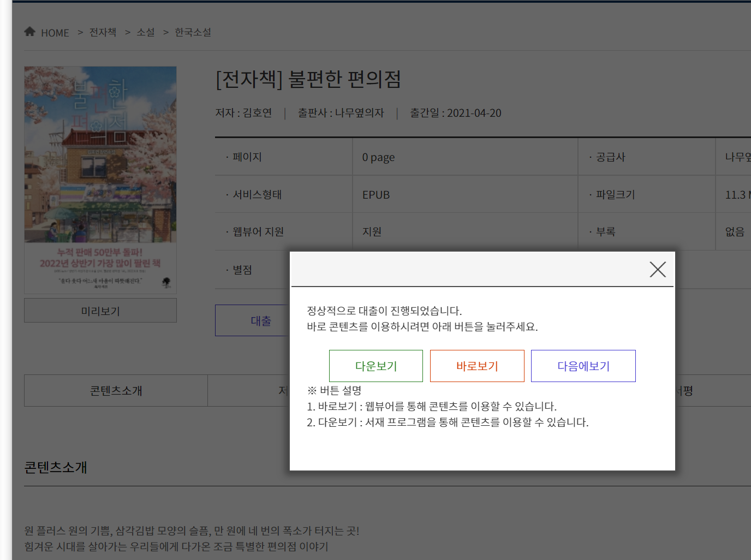This screenshot has height=560, width=751.
Task: Click the 별점 rating row label
Action: tap(242, 270)
